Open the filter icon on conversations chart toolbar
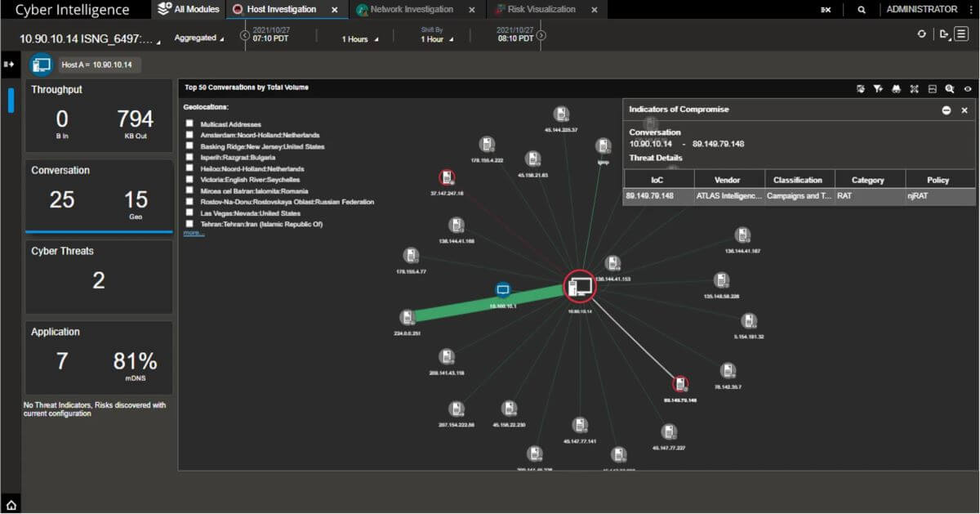The image size is (980, 514). point(877,88)
